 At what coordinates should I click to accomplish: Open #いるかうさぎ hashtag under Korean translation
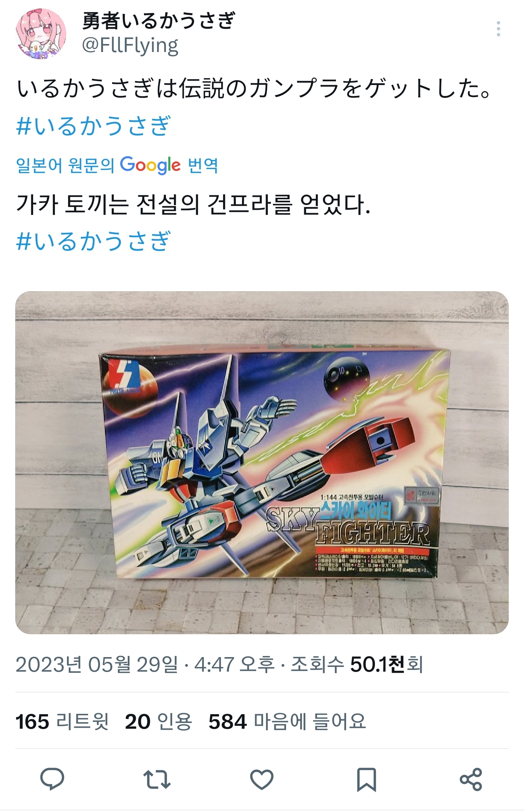point(94,241)
